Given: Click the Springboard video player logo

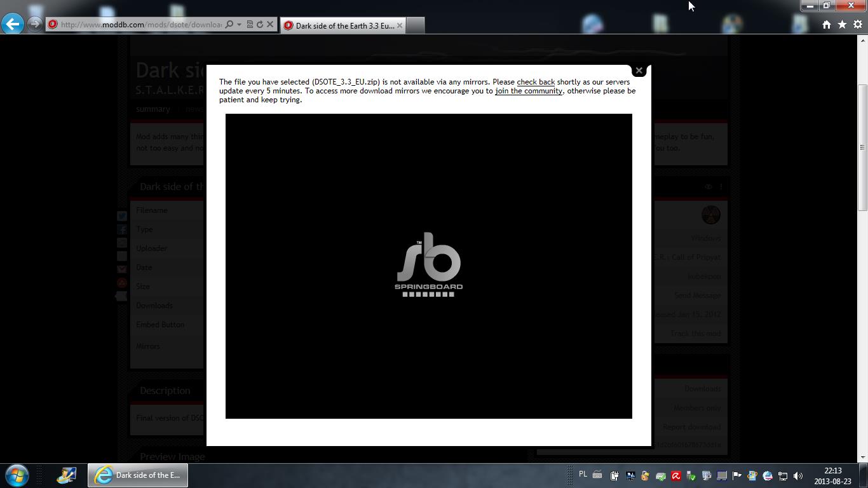Looking at the screenshot, I should tap(429, 264).
